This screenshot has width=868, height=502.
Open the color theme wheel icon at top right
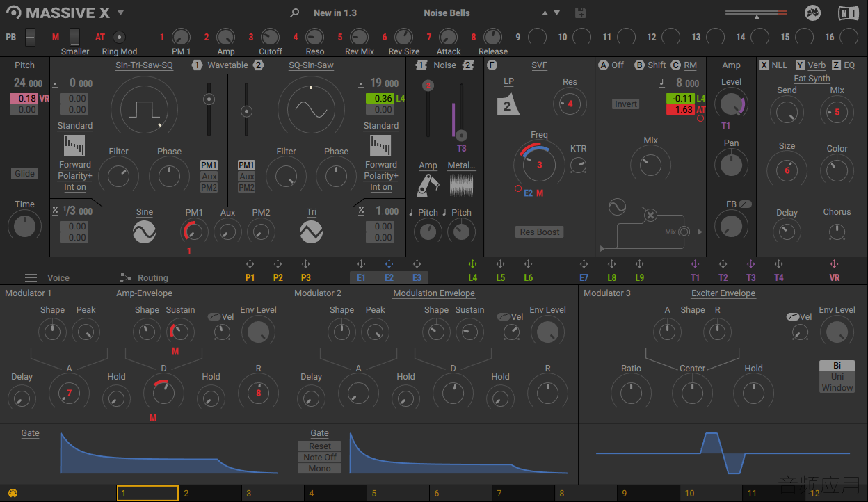click(812, 13)
